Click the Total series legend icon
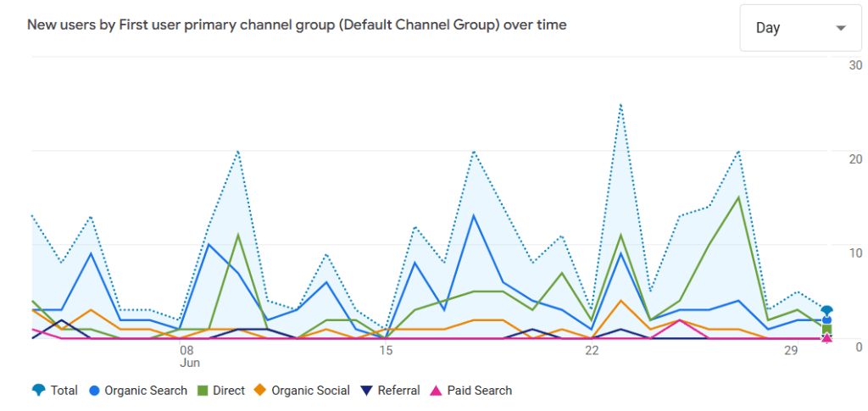The image size is (868, 411). click(x=37, y=391)
